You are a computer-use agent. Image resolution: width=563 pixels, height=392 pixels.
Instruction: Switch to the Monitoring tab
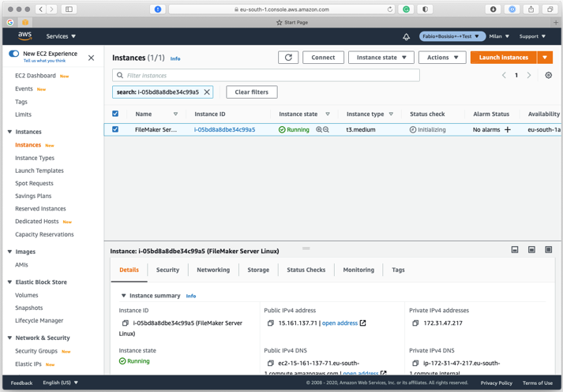point(358,270)
